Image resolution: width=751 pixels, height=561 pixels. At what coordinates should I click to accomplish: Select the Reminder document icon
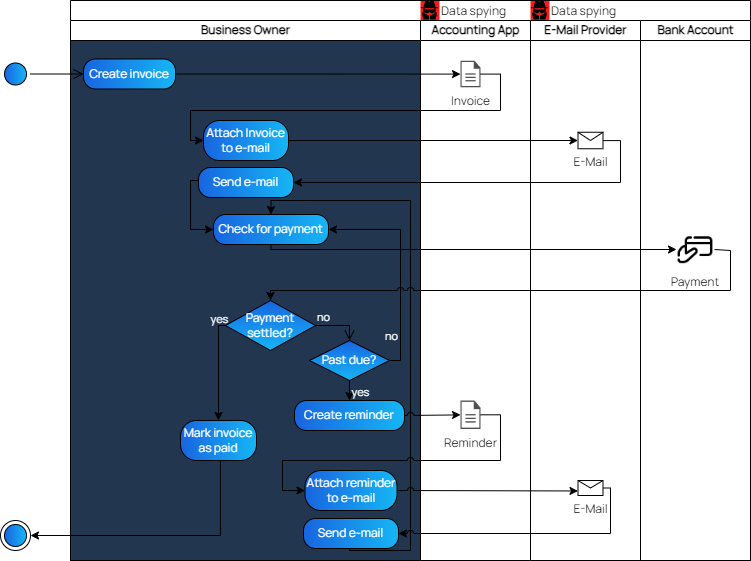pos(470,414)
